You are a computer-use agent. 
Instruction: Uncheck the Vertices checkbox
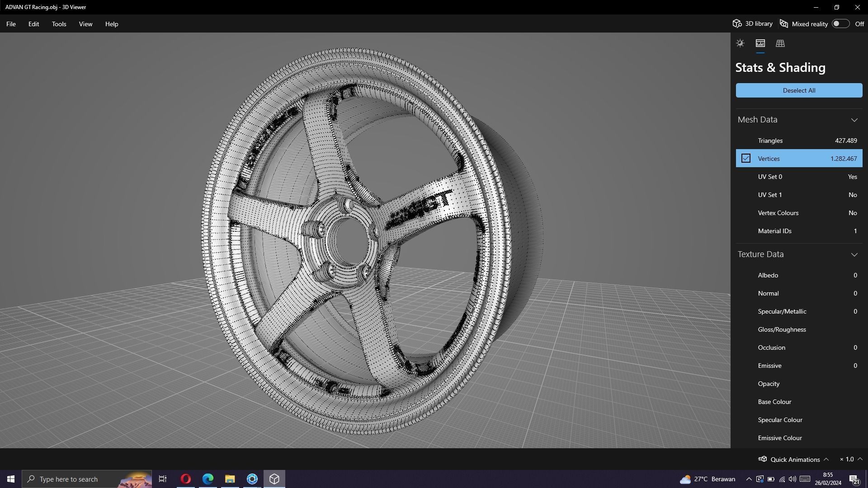pyautogui.click(x=745, y=158)
